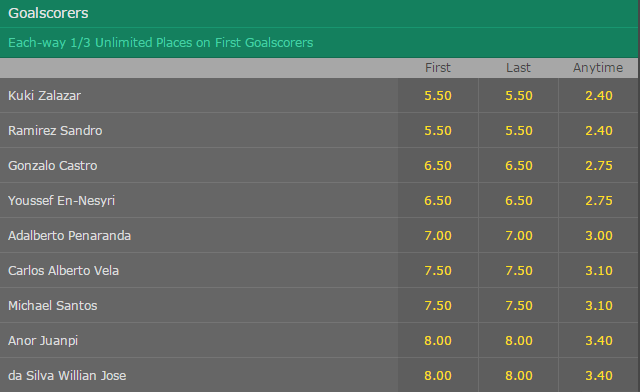This screenshot has height=392, width=640.
Task: Select Anor Juanpi Anytime odds 3.40
Action: [598, 341]
